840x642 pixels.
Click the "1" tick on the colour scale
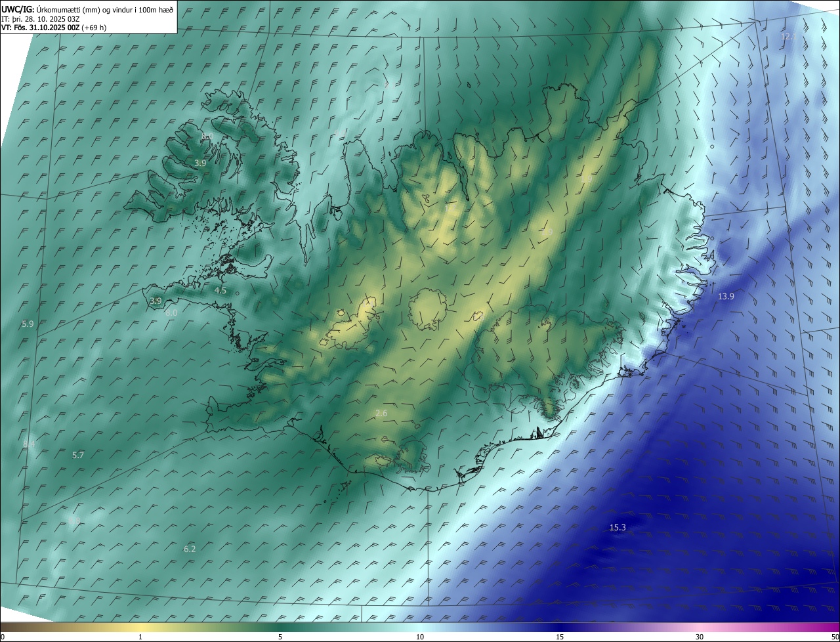140,637
